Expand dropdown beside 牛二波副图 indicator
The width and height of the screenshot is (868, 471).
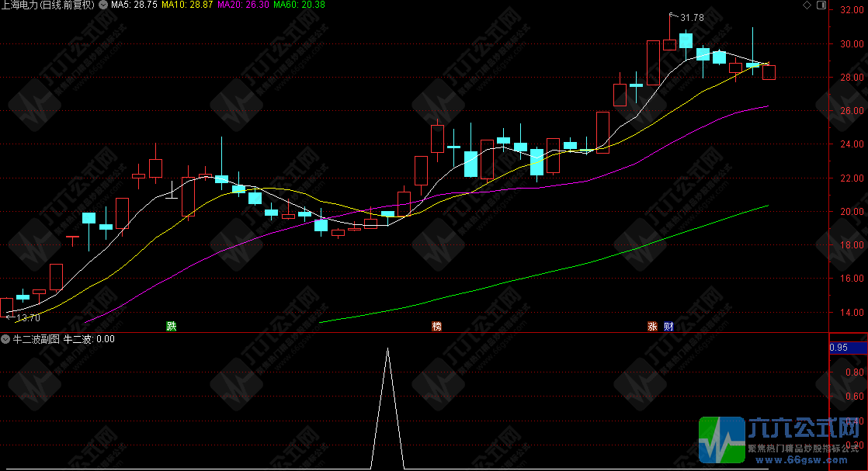tap(5, 339)
